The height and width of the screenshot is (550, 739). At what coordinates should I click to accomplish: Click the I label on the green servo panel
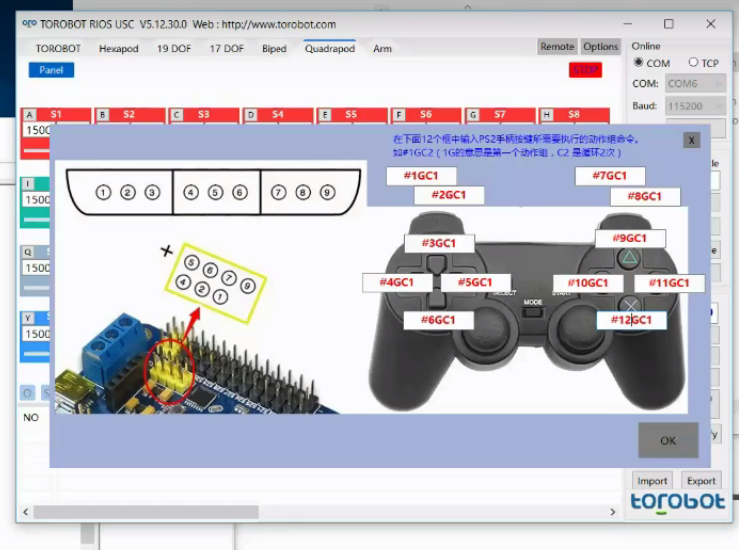[x=28, y=184]
